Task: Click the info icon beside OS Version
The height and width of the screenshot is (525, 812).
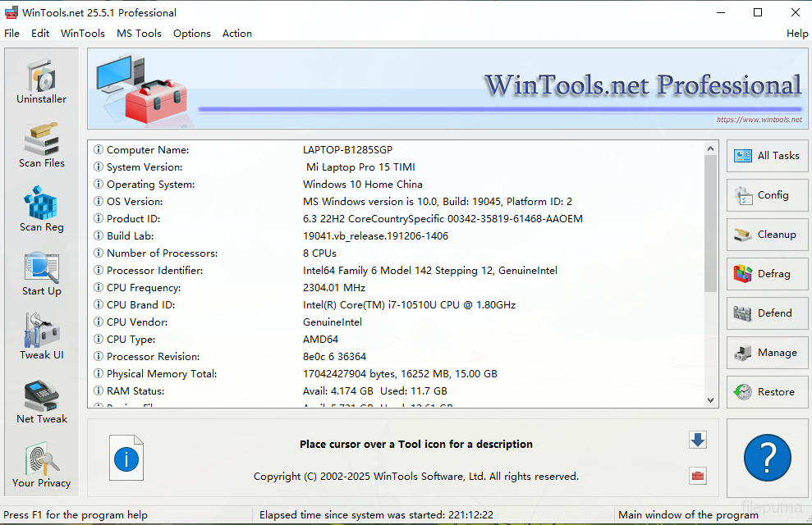Action: point(99,201)
